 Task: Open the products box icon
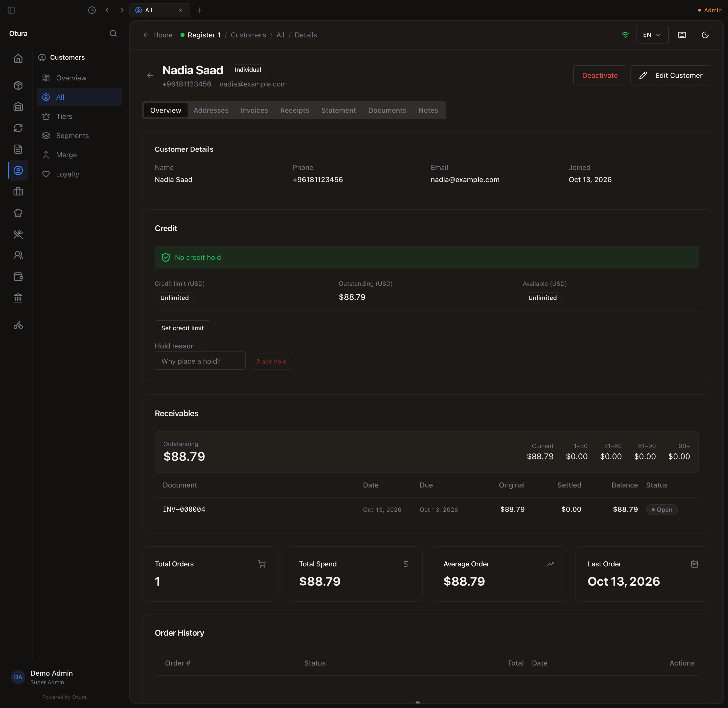click(x=18, y=85)
